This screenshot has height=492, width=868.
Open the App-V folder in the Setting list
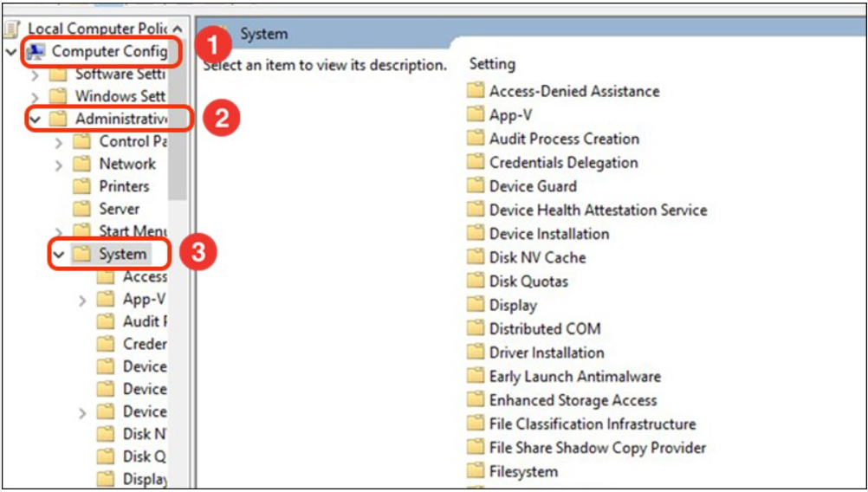tap(500, 114)
